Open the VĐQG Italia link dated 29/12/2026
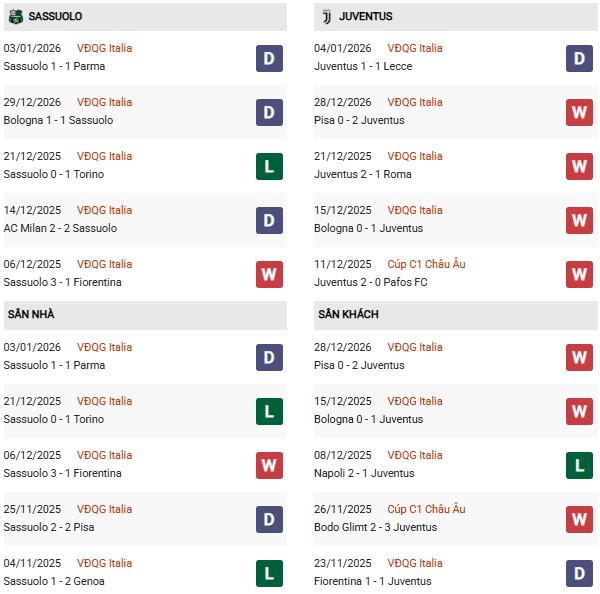 pyautogui.click(x=104, y=102)
